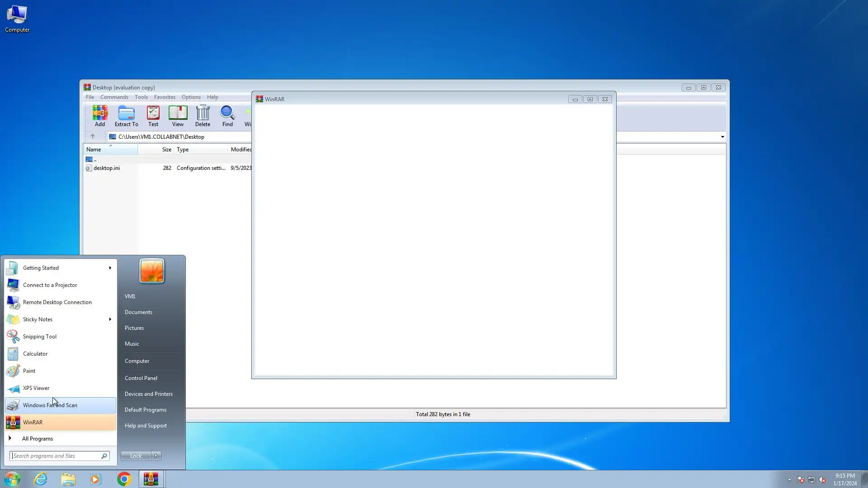
Task: Open the Commands menu
Action: coord(114,97)
